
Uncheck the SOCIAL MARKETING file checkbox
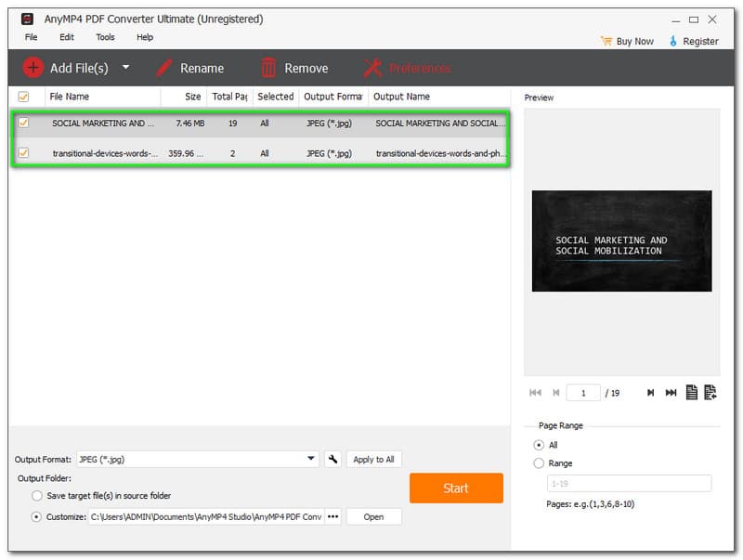(x=24, y=123)
